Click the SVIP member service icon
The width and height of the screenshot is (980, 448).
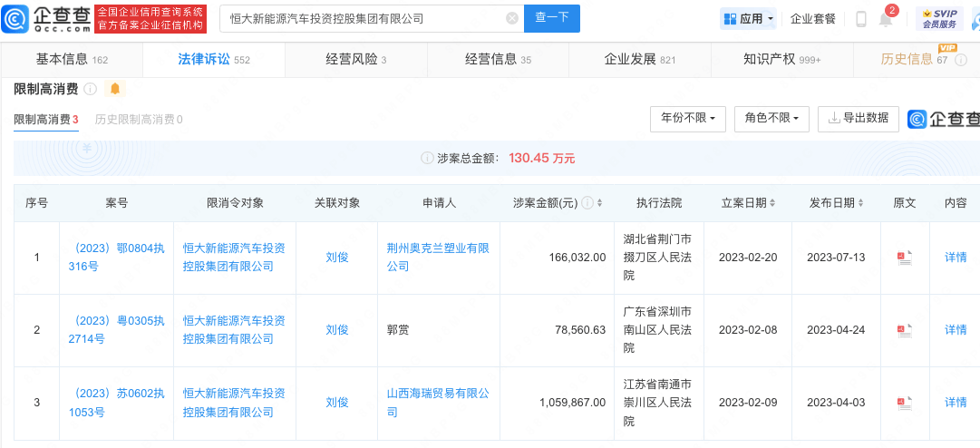[x=939, y=18]
